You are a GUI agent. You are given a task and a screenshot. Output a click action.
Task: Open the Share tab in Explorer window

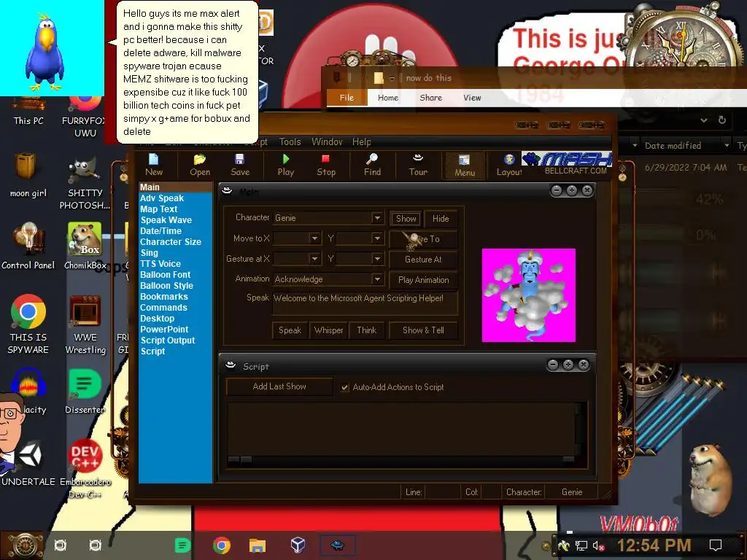430,98
